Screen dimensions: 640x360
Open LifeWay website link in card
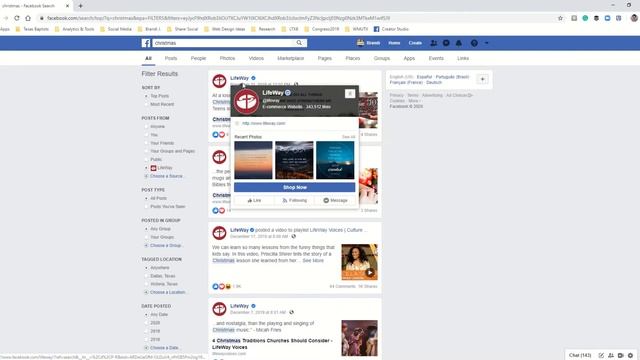tap(264, 123)
